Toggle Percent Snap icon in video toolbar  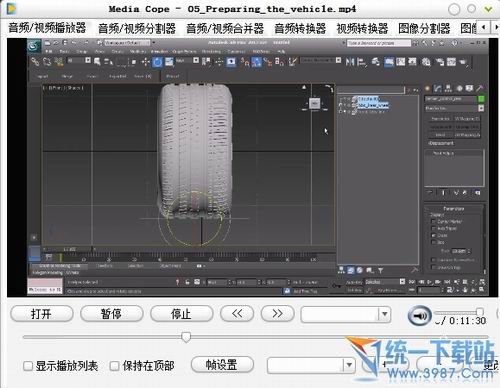click(268, 62)
